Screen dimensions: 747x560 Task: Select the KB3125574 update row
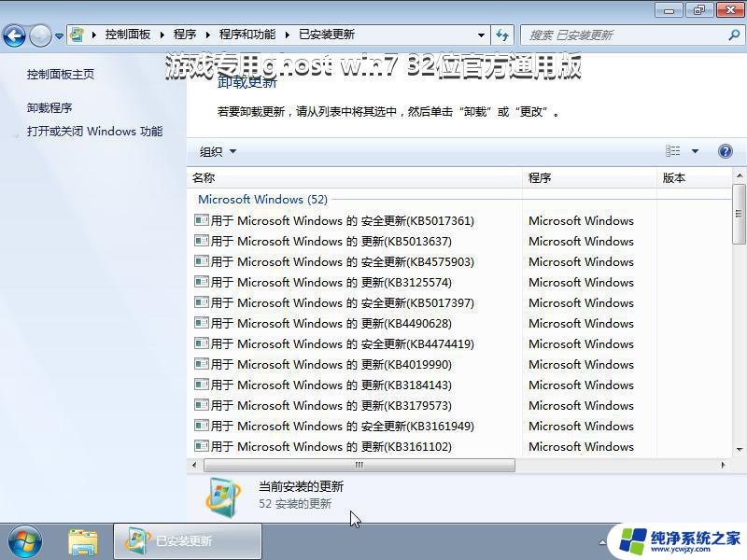(323, 282)
